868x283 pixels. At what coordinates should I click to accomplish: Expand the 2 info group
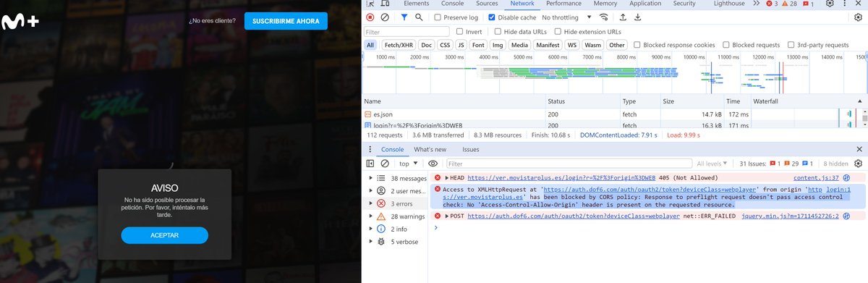pos(371,229)
